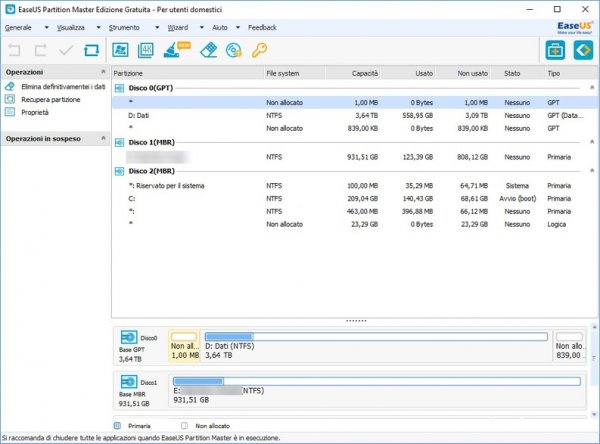Click Proprietà operation link
Screen dimensions: 600x444
[x=35, y=113]
